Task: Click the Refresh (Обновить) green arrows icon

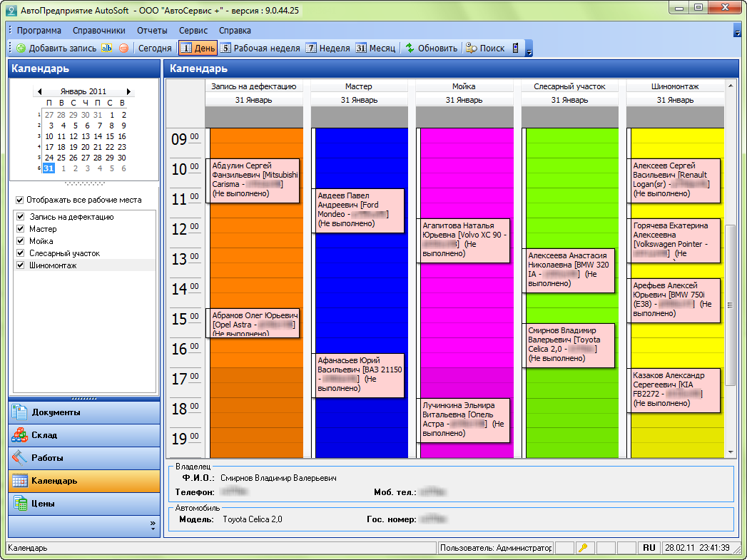Action: 410,49
